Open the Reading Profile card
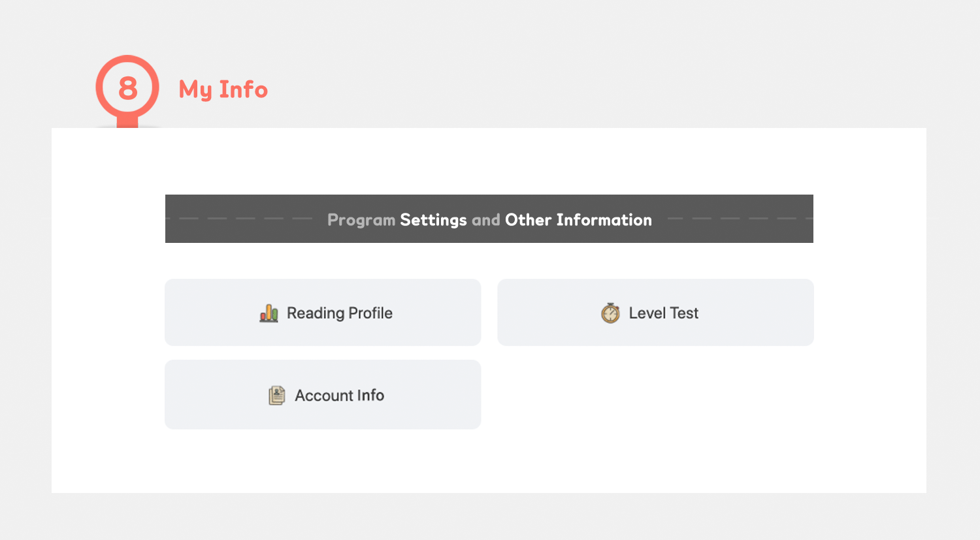Viewport: 980px width, 540px height. (x=323, y=313)
